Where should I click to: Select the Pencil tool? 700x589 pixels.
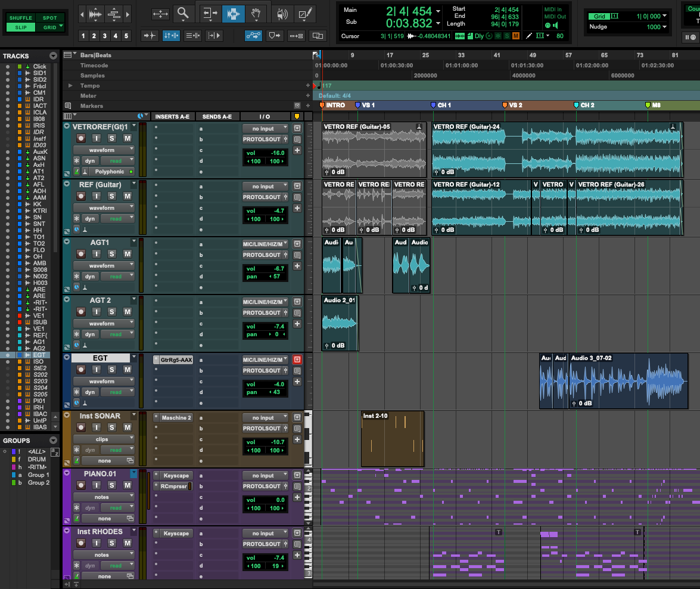305,13
